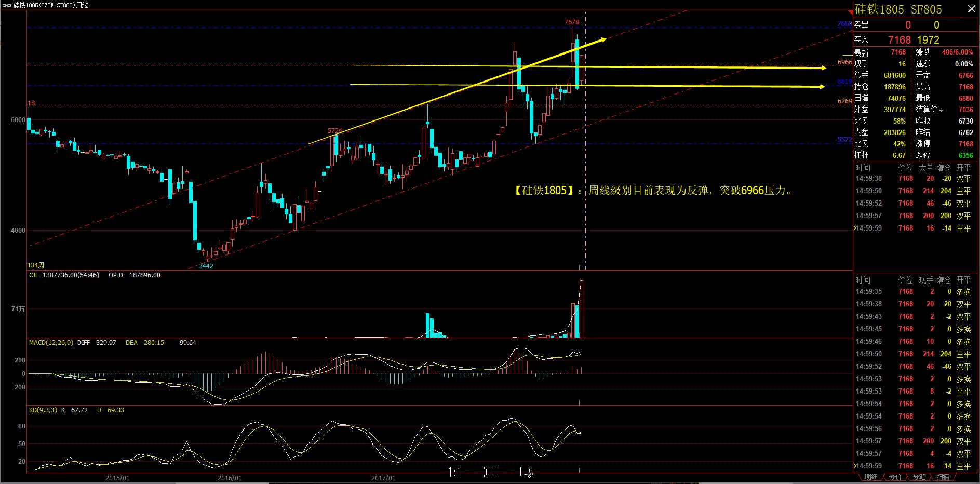980x484 pixels.
Task: Click the fit-to-screen frame icon
Action: 490,472
